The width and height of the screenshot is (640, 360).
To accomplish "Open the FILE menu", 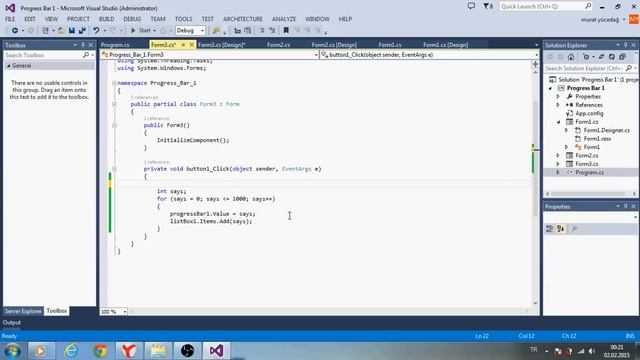I will coord(10,19).
